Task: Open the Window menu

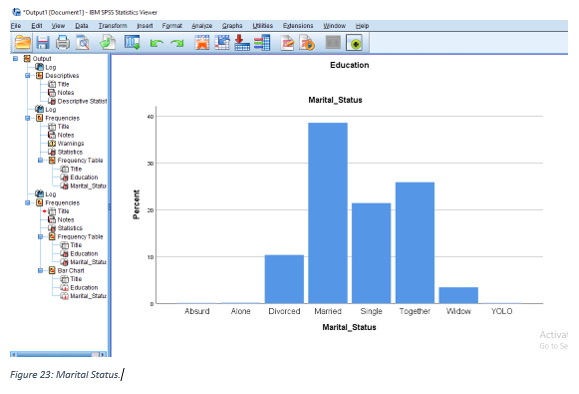Action: tap(335, 25)
